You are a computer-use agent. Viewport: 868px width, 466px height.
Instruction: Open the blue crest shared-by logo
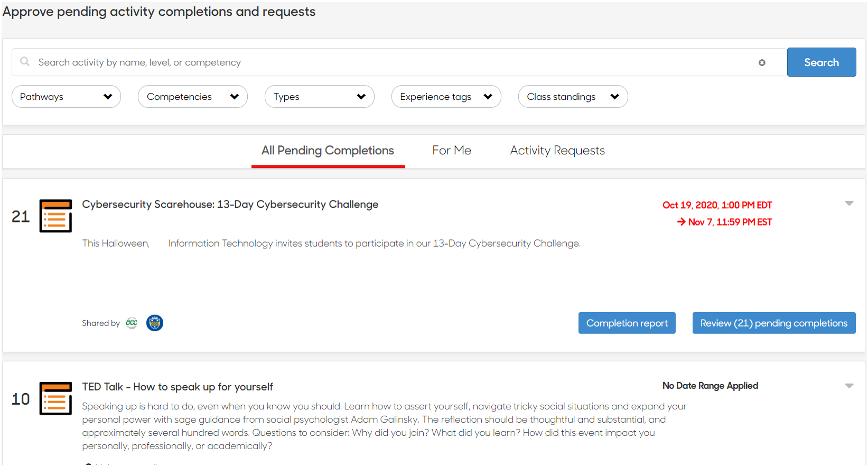coord(155,323)
